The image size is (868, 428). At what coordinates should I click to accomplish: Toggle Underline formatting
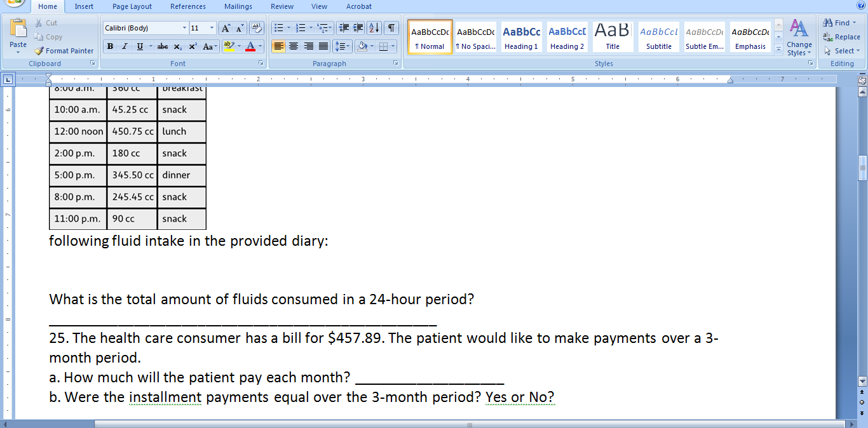pyautogui.click(x=141, y=46)
